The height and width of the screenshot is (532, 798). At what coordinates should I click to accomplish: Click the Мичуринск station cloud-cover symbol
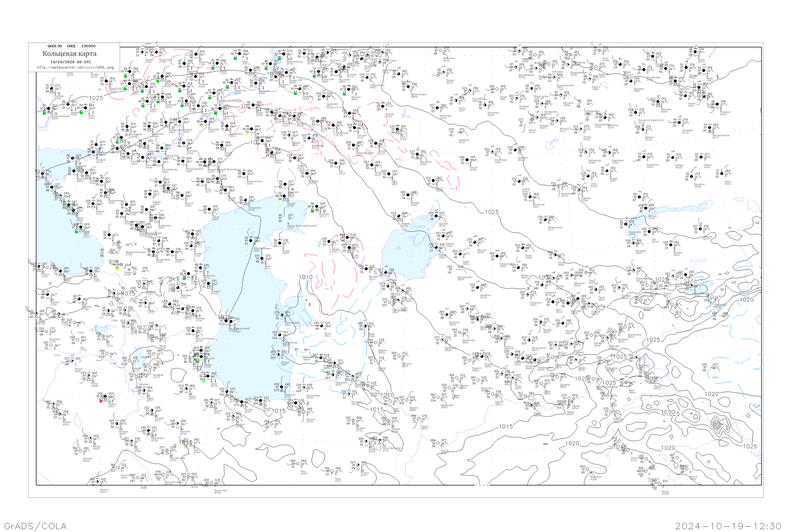(x=156, y=52)
